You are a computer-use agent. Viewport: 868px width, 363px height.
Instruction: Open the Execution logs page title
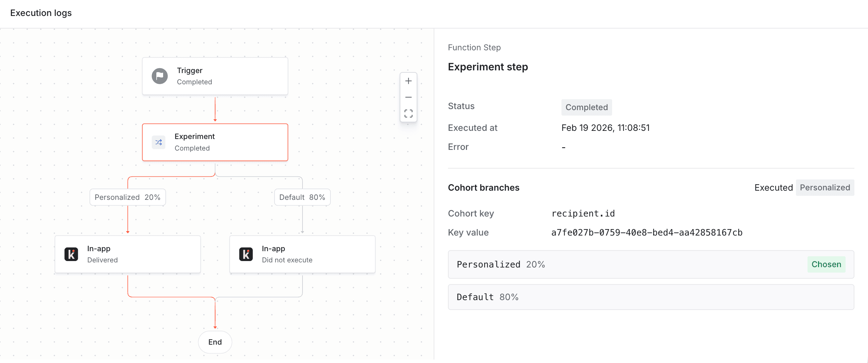41,13
